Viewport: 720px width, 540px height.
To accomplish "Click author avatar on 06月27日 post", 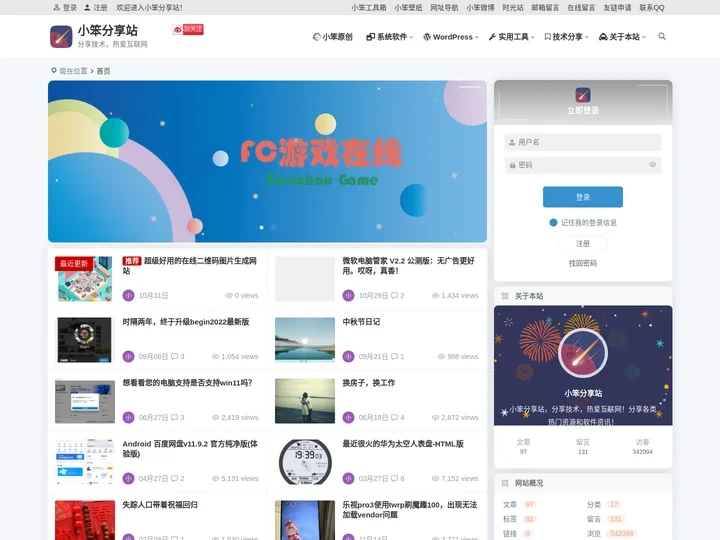I will [129, 417].
